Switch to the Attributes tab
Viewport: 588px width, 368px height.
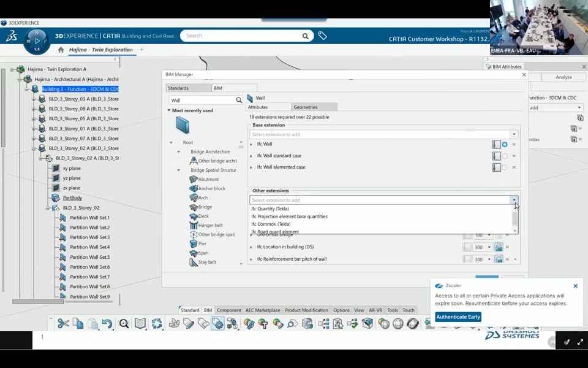pos(268,107)
